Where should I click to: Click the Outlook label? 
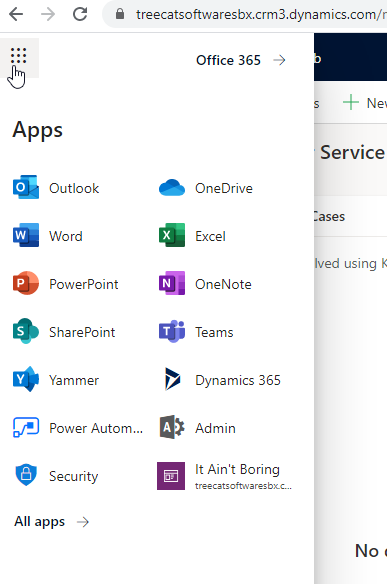pos(74,188)
